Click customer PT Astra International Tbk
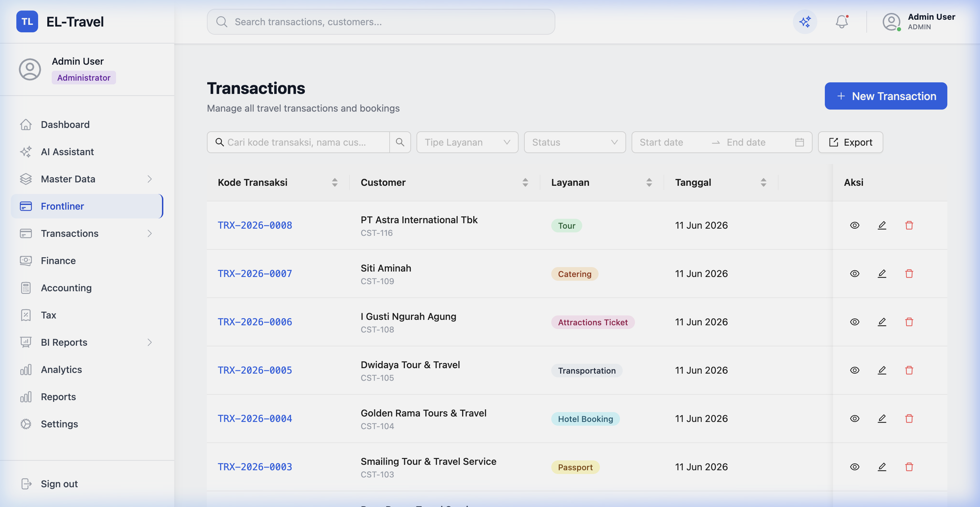 [419, 220]
